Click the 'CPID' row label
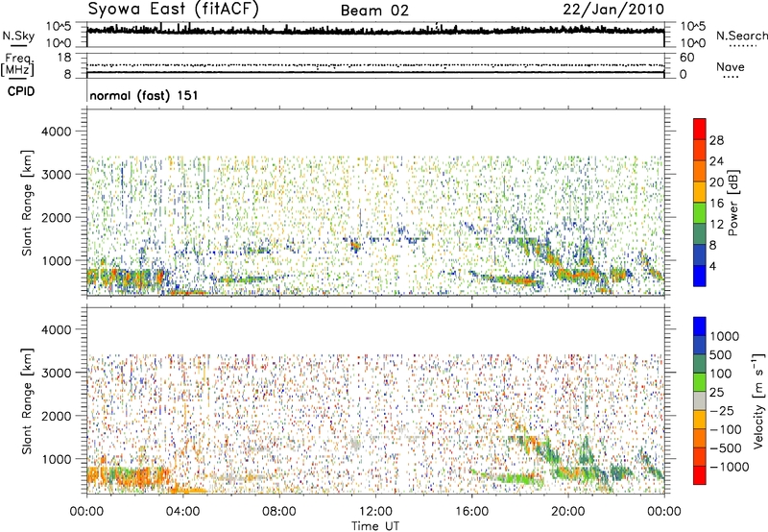The width and height of the screenshot is (768, 532). (21, 91)
